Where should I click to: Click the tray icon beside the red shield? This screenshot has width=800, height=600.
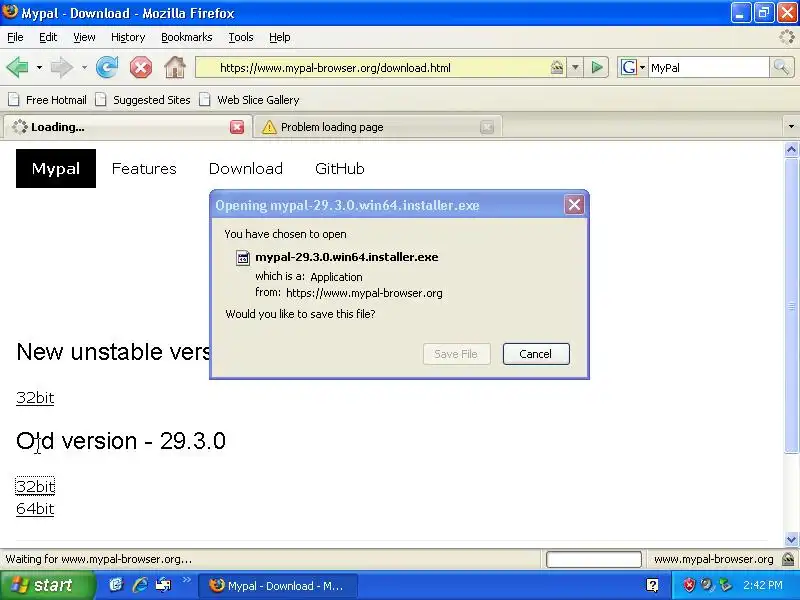707,585
